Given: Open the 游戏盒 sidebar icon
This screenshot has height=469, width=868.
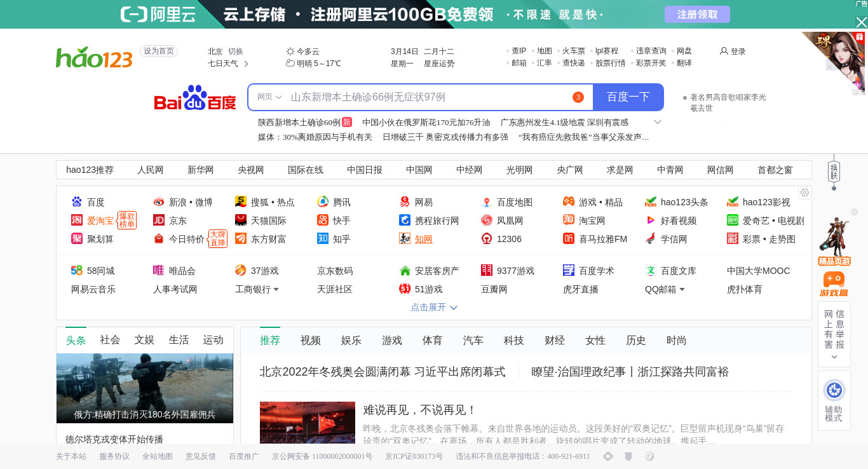Looking at the screenshot, I should 834,284.
